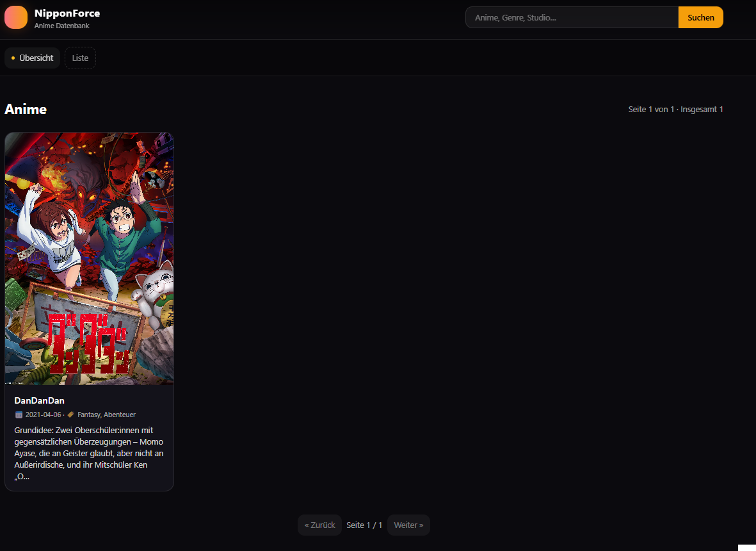Switch to the Übersicht tab
Screen dimensions: 756x551
click(32, 58)
